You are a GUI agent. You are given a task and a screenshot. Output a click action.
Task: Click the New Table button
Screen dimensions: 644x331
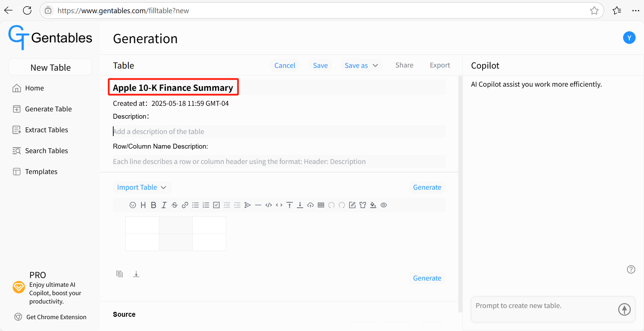50,67
